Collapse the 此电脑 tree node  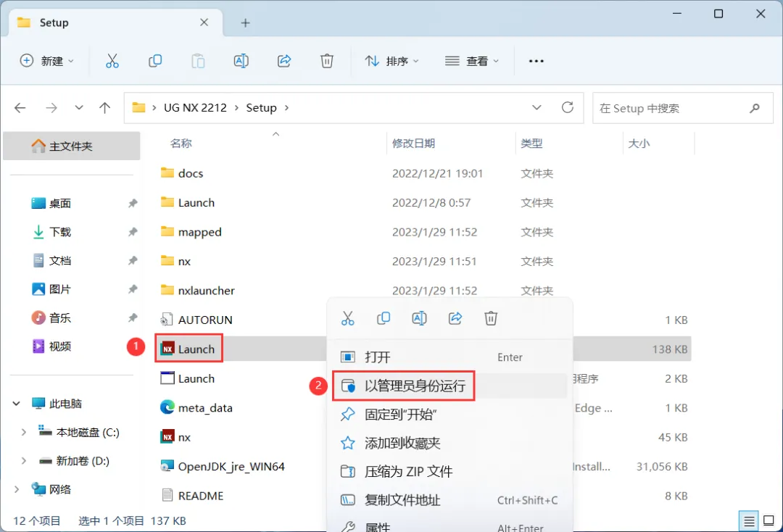(17, 403)
